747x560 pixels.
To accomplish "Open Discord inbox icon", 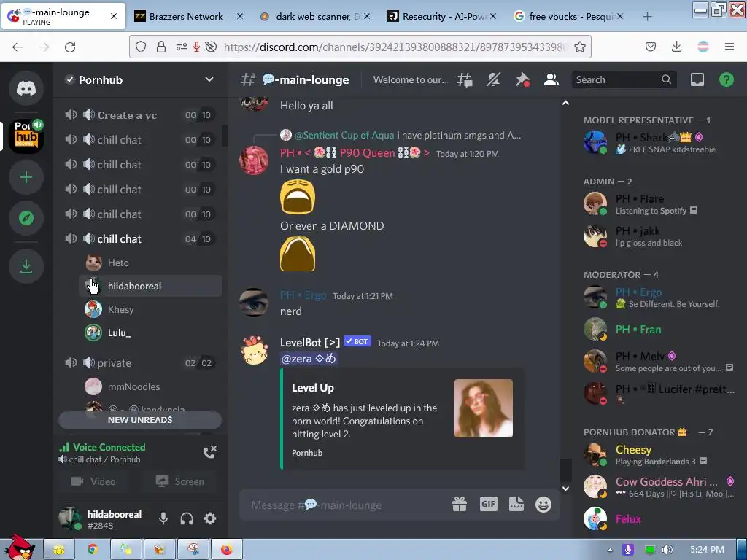I will click(x=697, y=79).
